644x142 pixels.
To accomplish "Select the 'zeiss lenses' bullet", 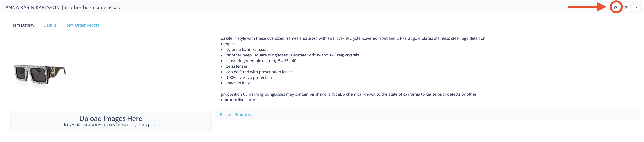I will coord(237,66).
